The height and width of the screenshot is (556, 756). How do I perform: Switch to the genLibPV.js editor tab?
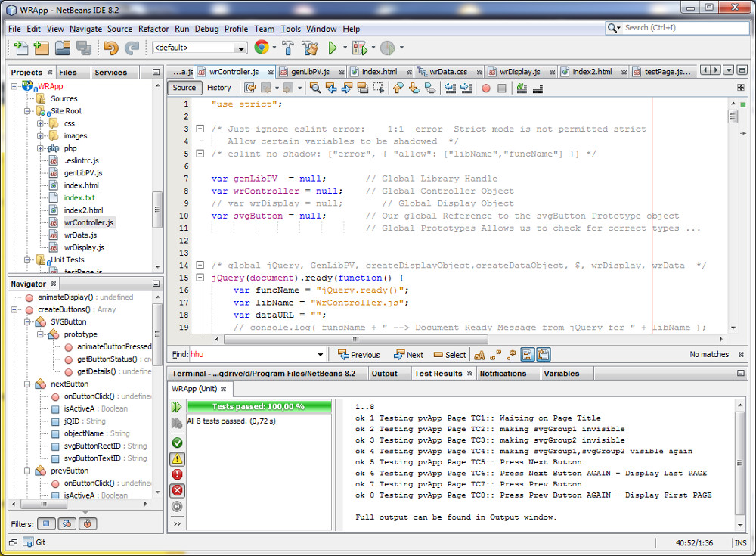click(311, 72)
